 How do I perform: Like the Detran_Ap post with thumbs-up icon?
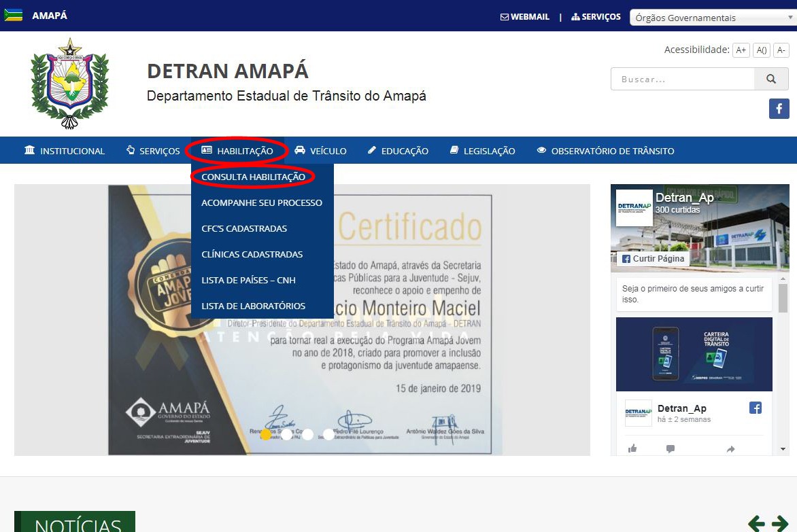[632, 448]
